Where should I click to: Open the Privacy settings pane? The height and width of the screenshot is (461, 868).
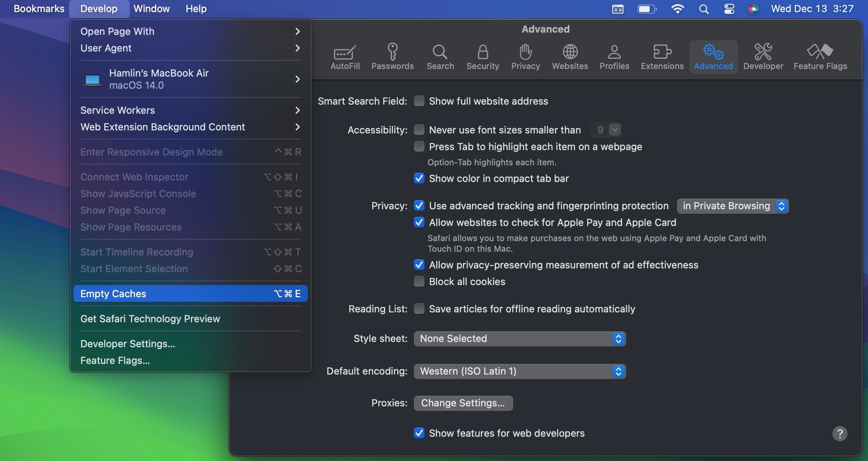(525, 56)
